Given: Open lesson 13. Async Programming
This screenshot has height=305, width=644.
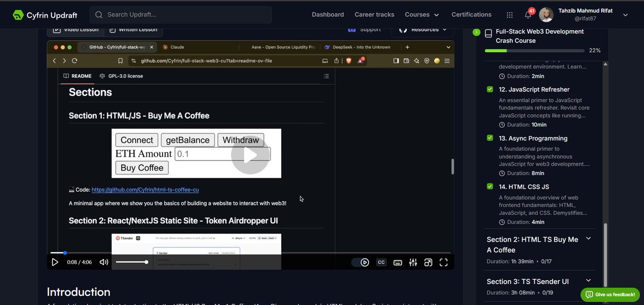Looking at the screenshot, I should (533, 138).
